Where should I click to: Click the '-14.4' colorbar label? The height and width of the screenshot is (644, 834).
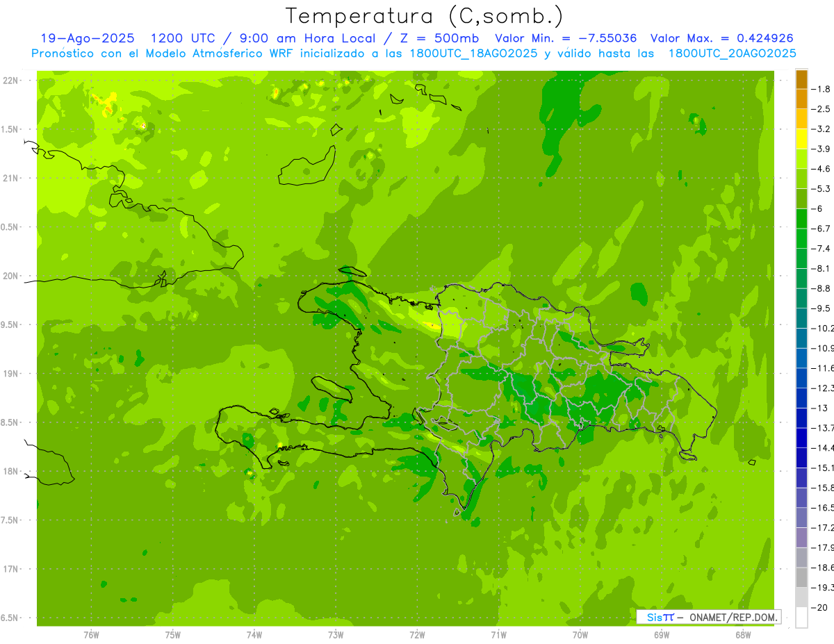point(821,448)
